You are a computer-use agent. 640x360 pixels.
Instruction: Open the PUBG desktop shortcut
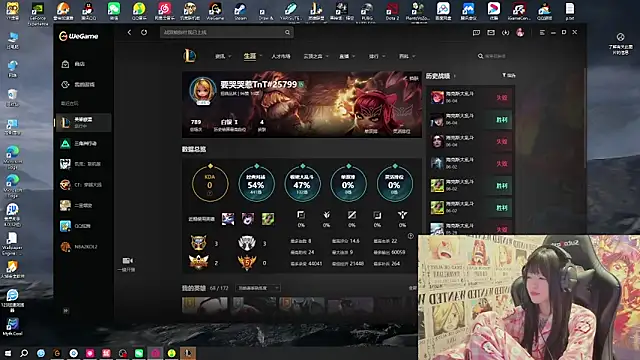pos(367,11)
